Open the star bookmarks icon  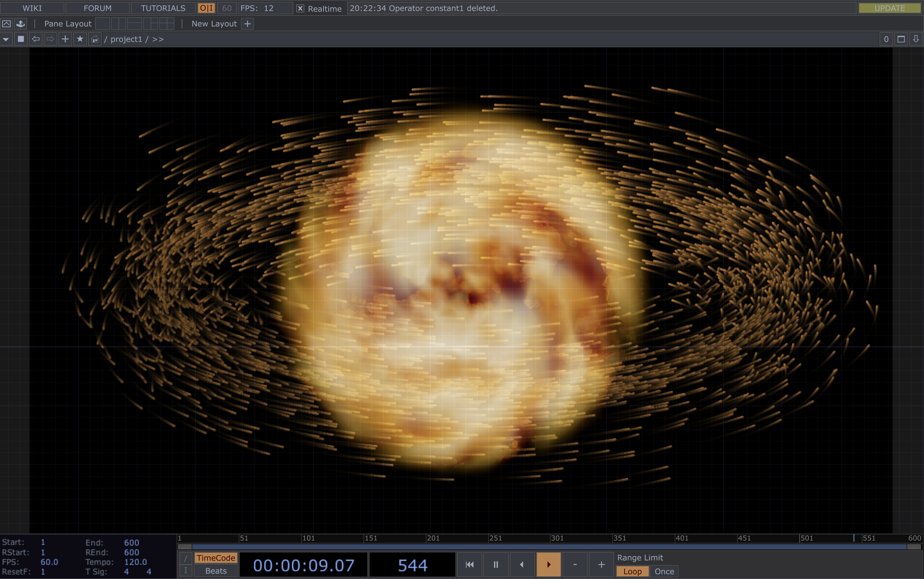click(x=80, y=39)
